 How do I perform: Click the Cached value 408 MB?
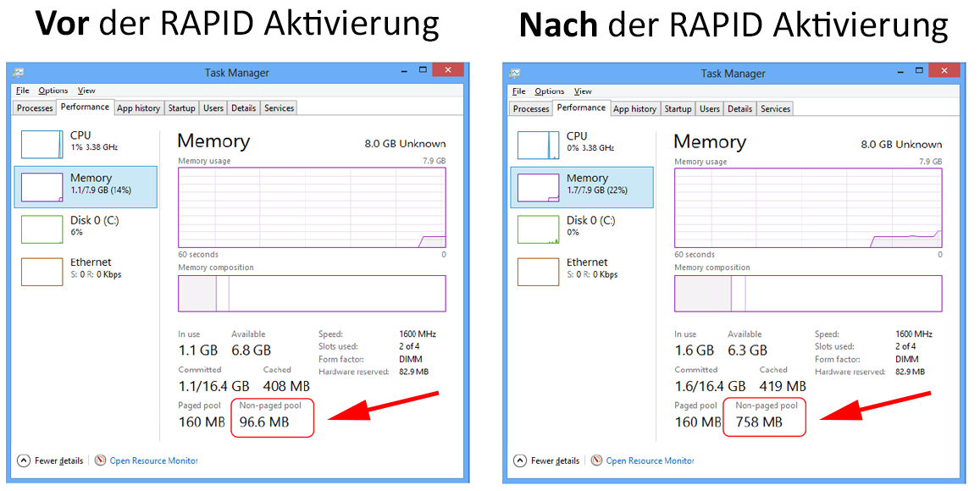286,386
